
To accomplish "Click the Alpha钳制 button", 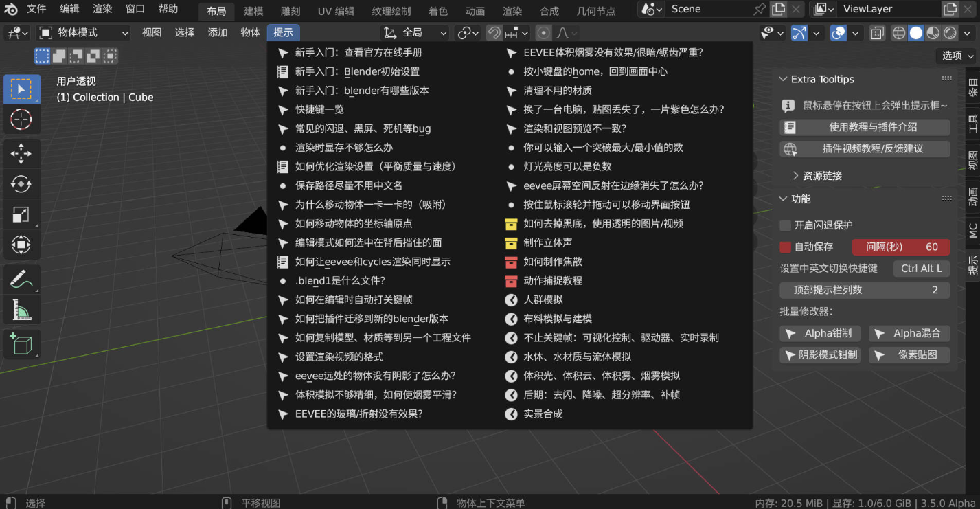I will (x=821, y=334).
